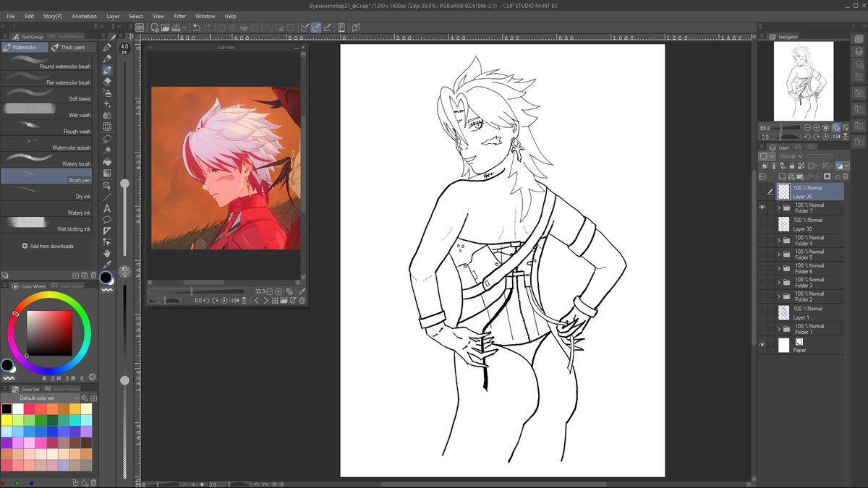This screenshot has height=488, width=868.
Task: Show Layer 1 by its visibility box
Action: (762, 312)
